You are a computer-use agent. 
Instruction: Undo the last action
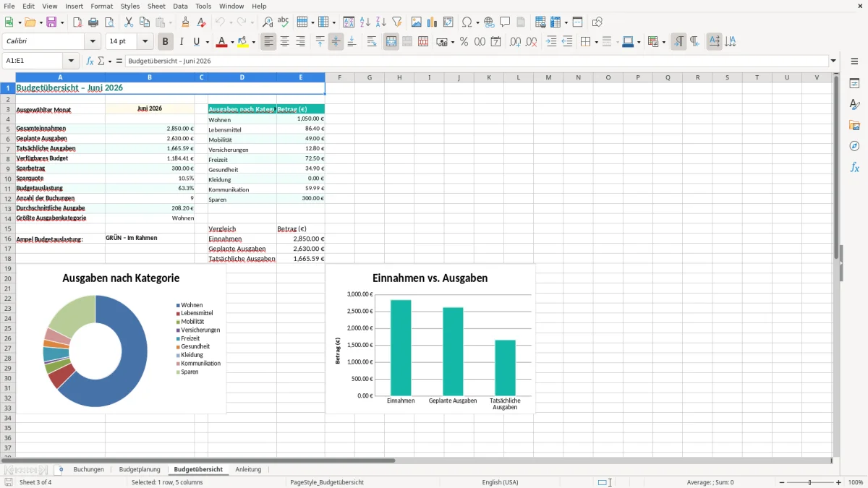pyautogui.click(x=220, y=22)
